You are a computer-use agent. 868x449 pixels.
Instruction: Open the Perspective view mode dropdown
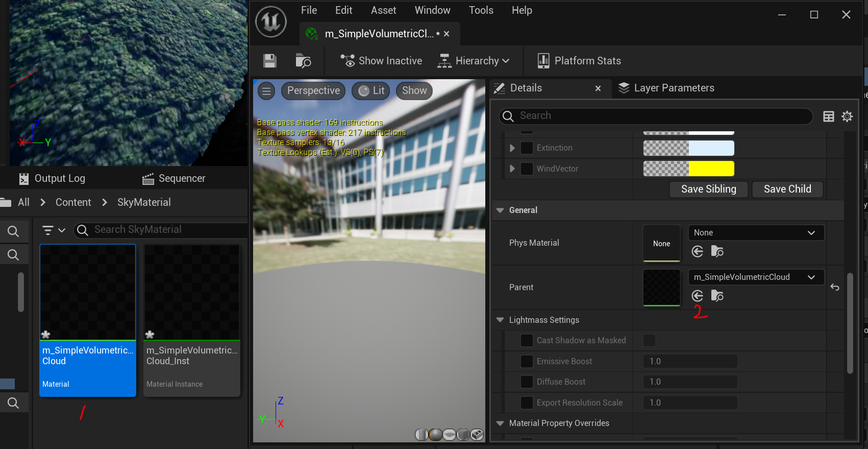point(313,91)
